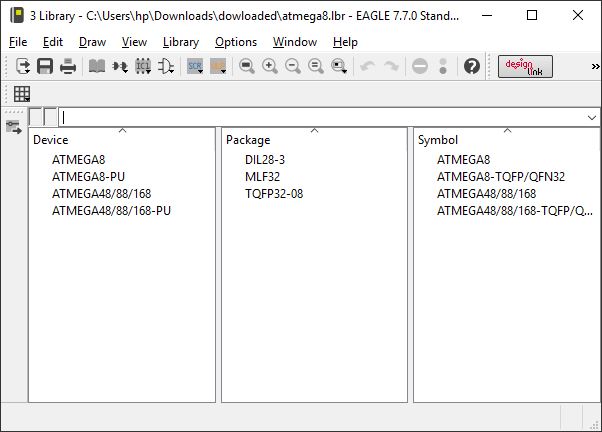Select the DIL28-3 package
602x432 pixels.
pos(265,159)
